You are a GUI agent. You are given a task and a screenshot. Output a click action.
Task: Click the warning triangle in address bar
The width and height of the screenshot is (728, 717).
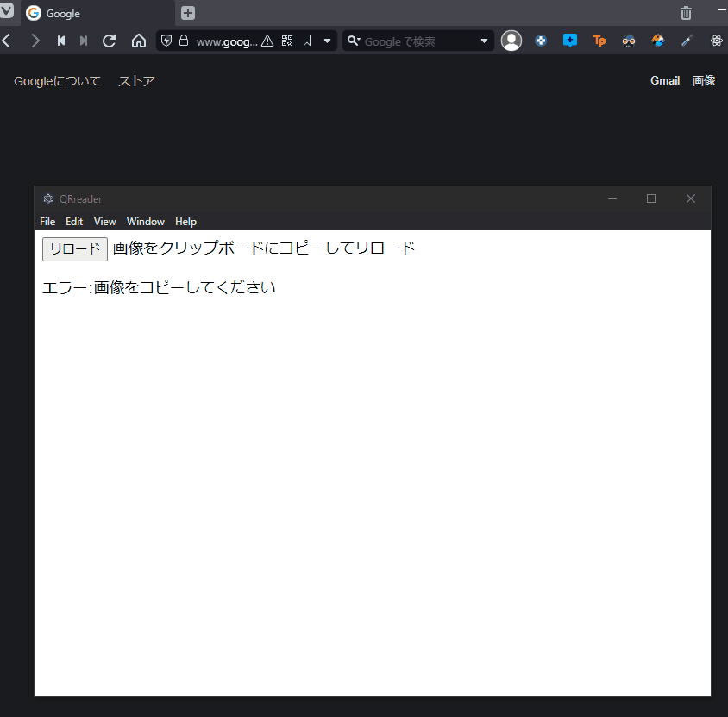click(267, 41)
